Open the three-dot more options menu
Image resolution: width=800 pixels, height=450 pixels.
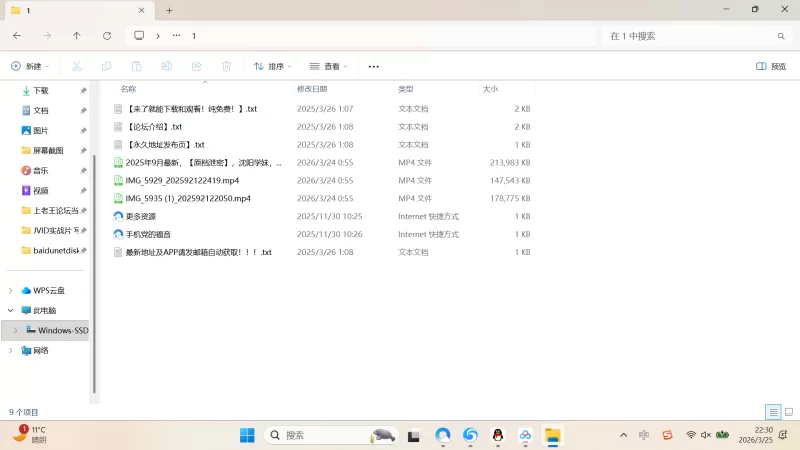(x=374, y=66)
